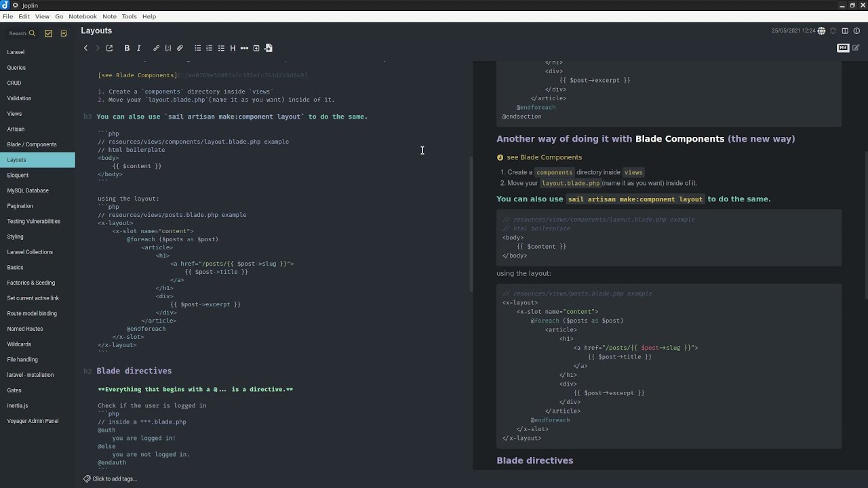Open the 'see Blade Components' link in preview

[544, 157]
